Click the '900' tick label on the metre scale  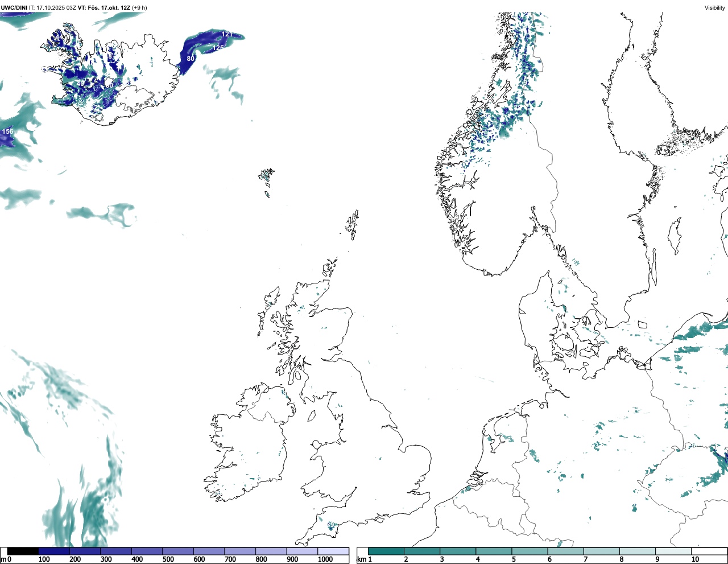[292, 559]
